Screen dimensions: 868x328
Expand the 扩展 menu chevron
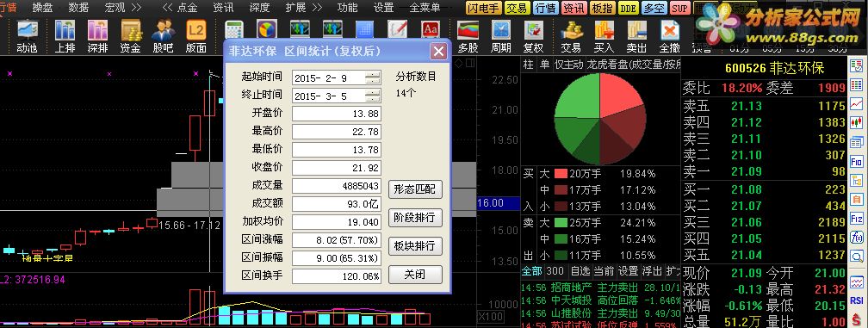317,8
